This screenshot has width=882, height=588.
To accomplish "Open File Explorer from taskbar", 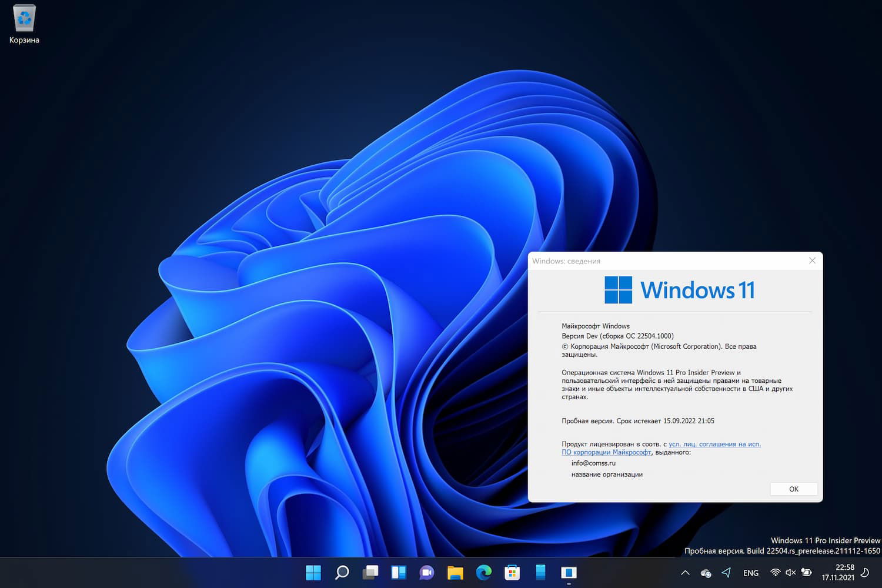I will (455, 572).
